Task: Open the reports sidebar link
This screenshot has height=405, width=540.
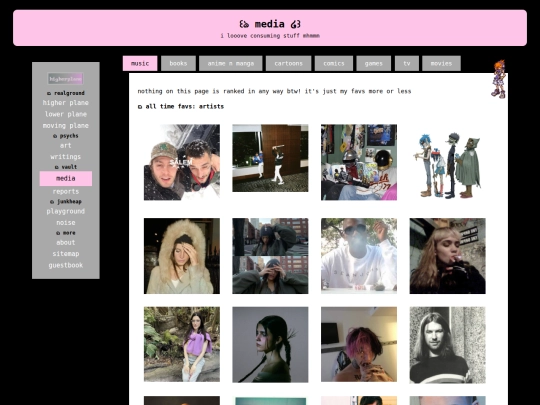Action: [x=65, y=191]
